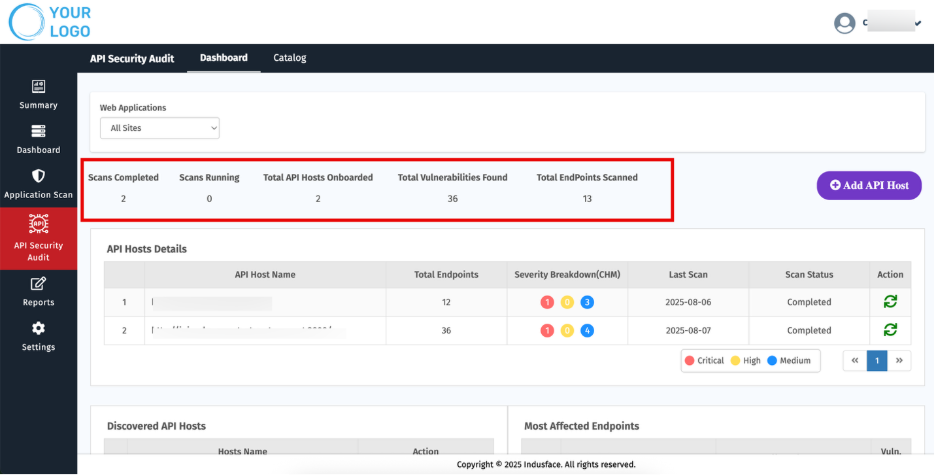Go to Application Scan in sidebar
The width and height of the screenshot is (936, 475).
[38, 184]
